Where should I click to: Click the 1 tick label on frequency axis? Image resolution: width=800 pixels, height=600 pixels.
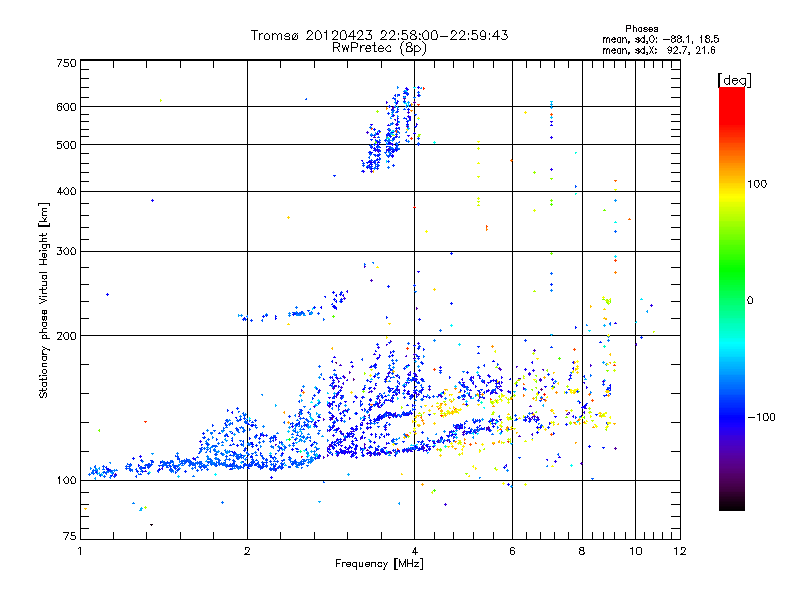pos(80,551)
